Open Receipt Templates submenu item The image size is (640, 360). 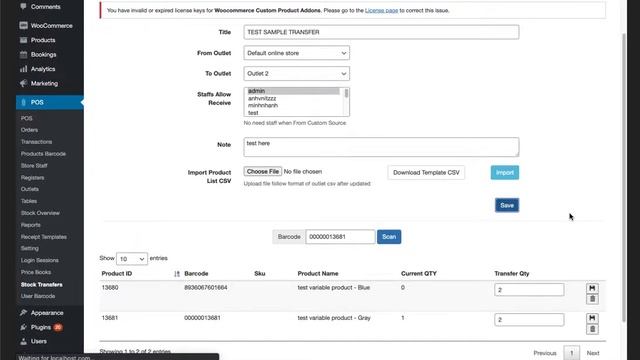pyautogui.click(x=44, y=237)
